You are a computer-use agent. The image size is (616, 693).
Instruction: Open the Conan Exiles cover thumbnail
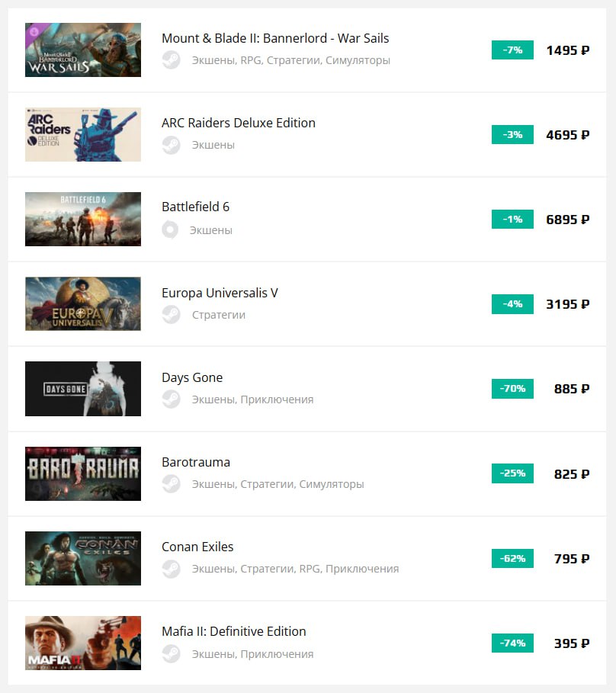tap(83, 558)
